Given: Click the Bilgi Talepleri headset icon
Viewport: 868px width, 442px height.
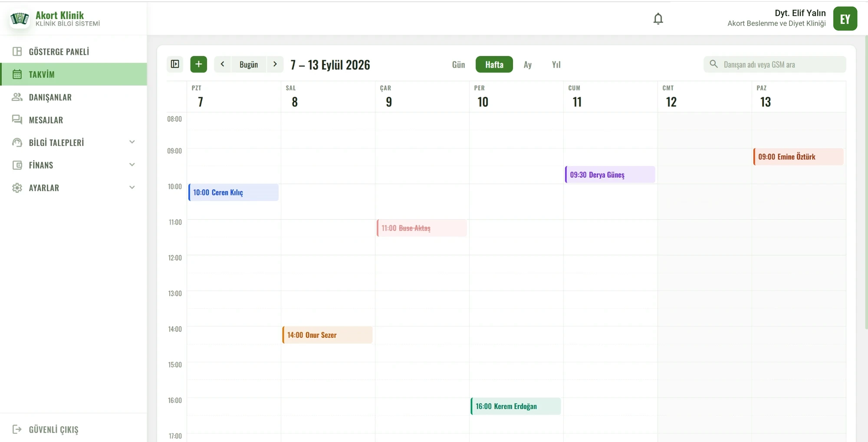Looking at the screenshot, I should [x=17, y=142].
